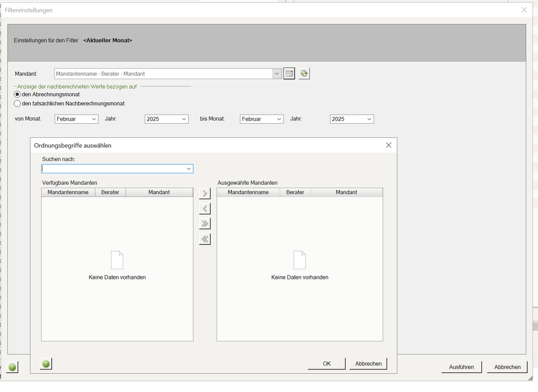Sort selected list by Mandant column
The image size is (538, 392).
pyautogui.click(x=346, y=192)
